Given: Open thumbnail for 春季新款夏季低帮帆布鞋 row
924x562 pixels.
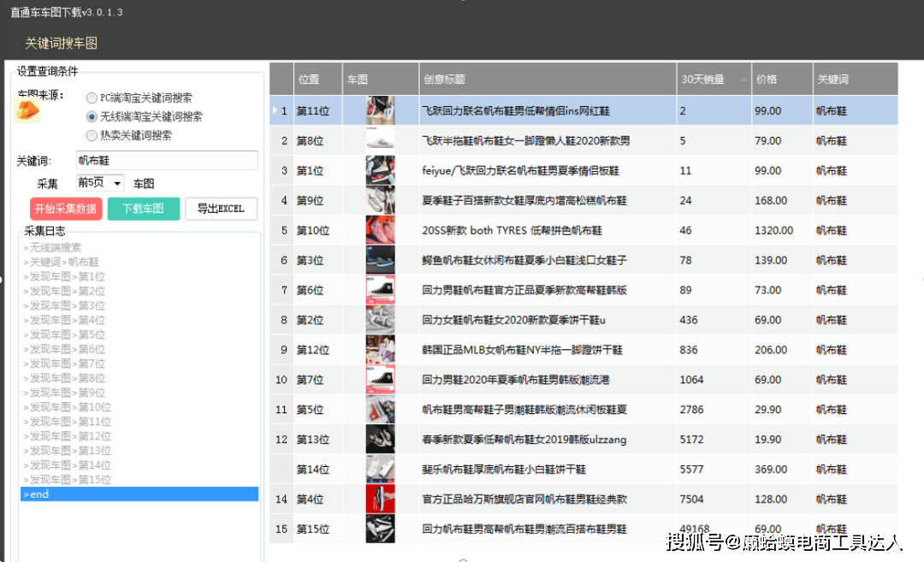Looking at the screenshot, I should coord(380,440).
